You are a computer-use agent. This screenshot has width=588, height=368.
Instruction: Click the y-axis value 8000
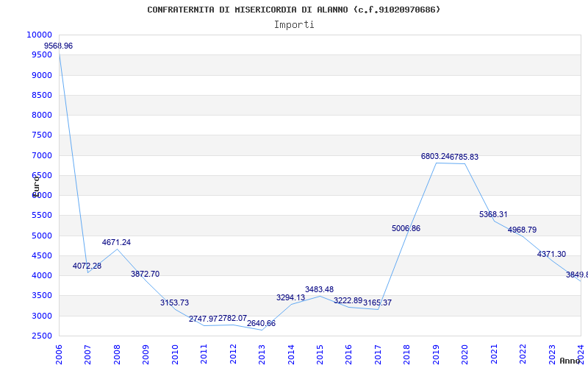click(42, 115)
